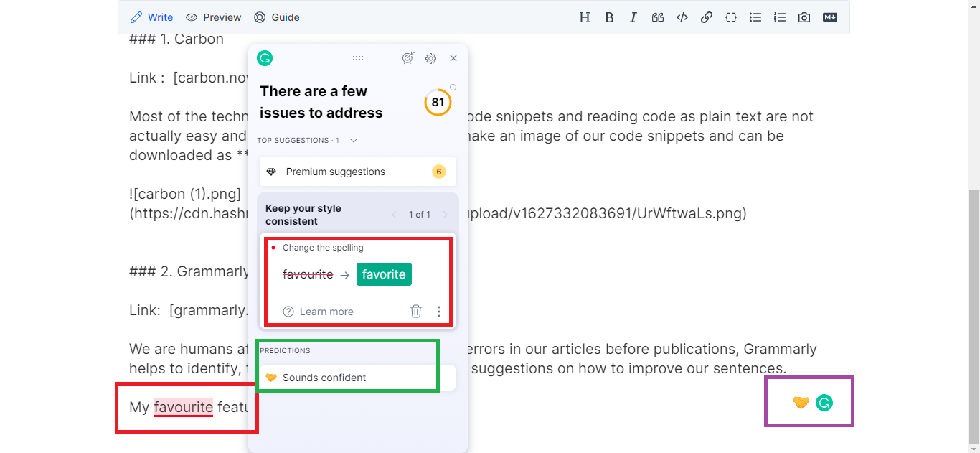Viewport: 980px width, 453px height.
Task: Dismiss suggestion with trash icon
Action: (x=416, y=312)
